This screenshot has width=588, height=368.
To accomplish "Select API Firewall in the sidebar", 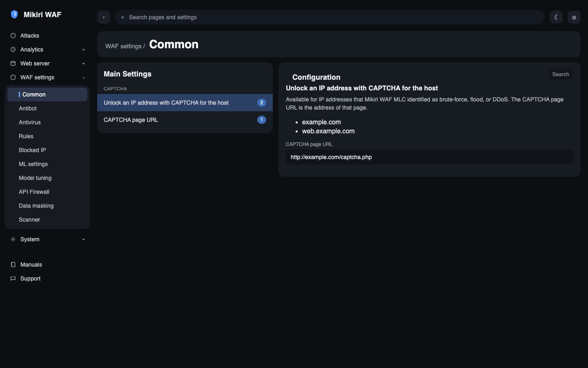I will pyautogui.click(x=47, y=192).
